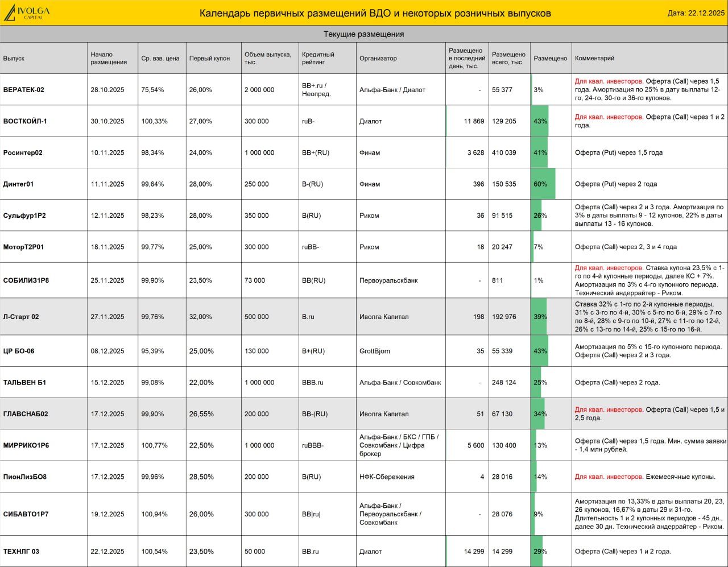Viewport: 728px width, 567px height.
Task: Click the 248 124 total placed for ТАЛЬВЕН Б1
Action: [504, 383]
